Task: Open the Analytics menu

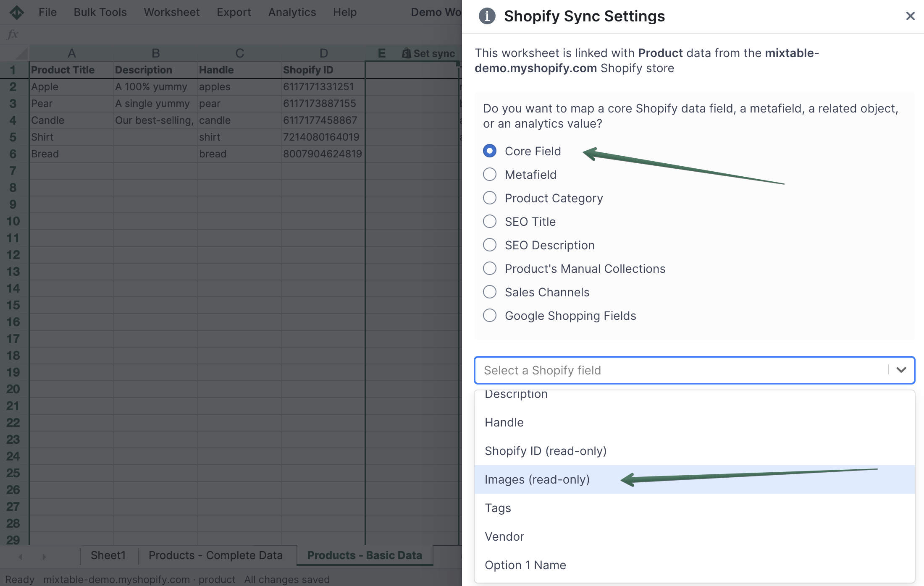Action: [292, 12]
